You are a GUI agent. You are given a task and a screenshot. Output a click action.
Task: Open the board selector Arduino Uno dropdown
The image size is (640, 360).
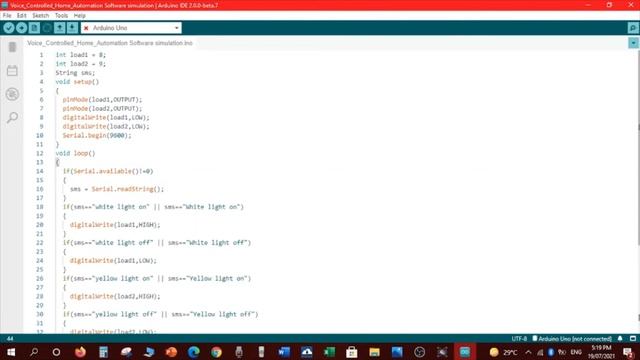[x=131, y=28]
